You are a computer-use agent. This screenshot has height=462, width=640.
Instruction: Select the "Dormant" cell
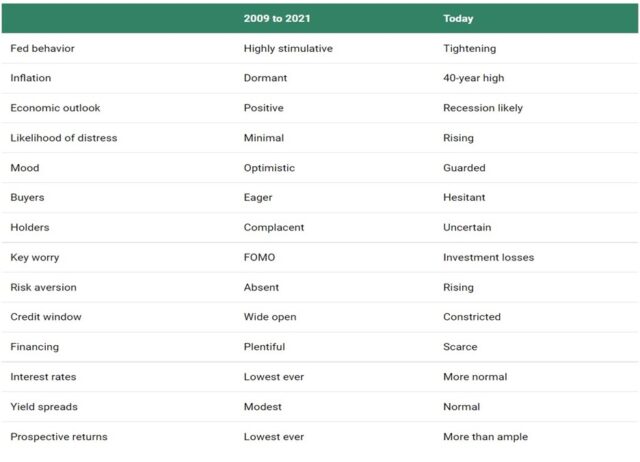click(x=265, y=78)
